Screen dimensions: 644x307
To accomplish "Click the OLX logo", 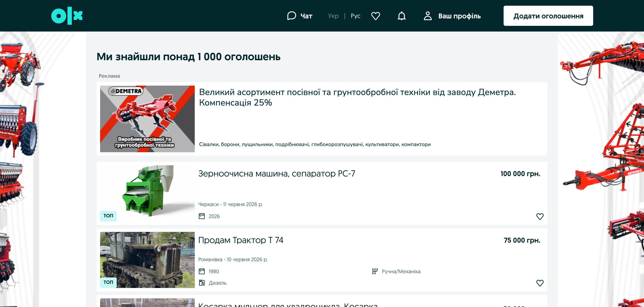I will (x=67, y=16).
